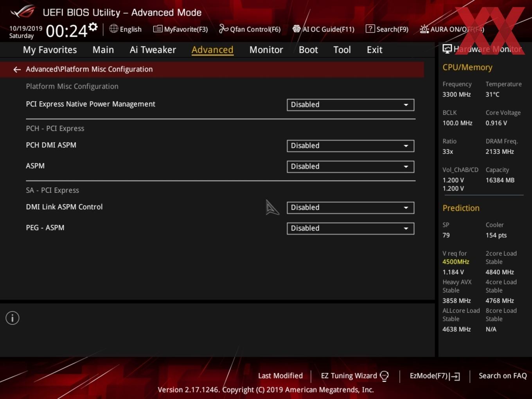Switch to Main tab
This screenshot has width=532, height=399.
(x=103, y=50)
